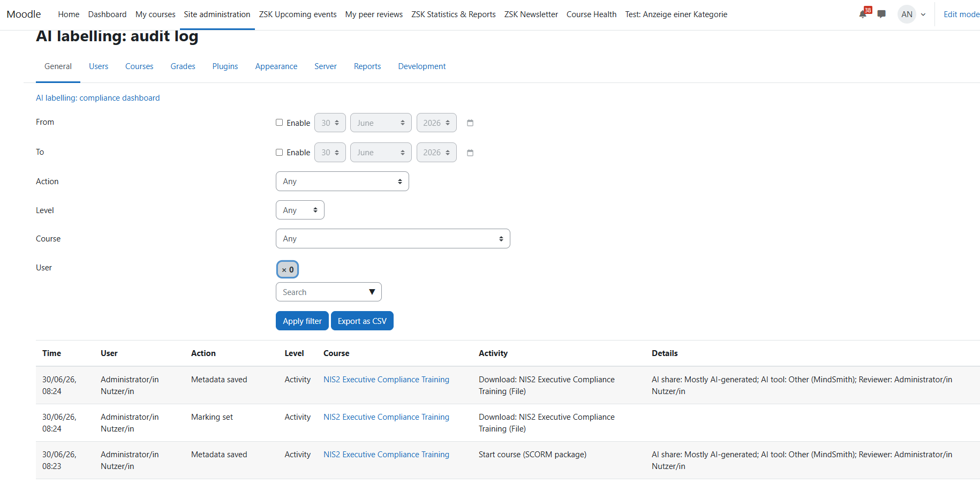
Task: Click 'Marking set' action cell
Action: [212, 417]
